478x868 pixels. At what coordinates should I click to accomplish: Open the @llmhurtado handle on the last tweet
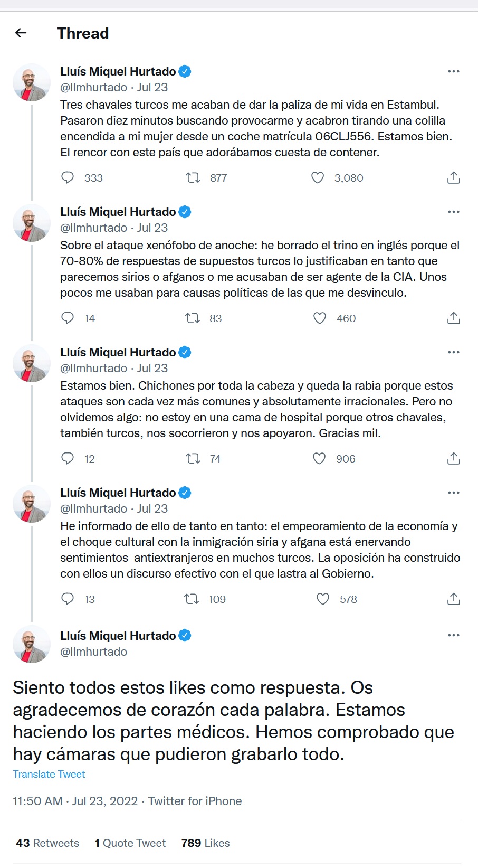point(94,652)
